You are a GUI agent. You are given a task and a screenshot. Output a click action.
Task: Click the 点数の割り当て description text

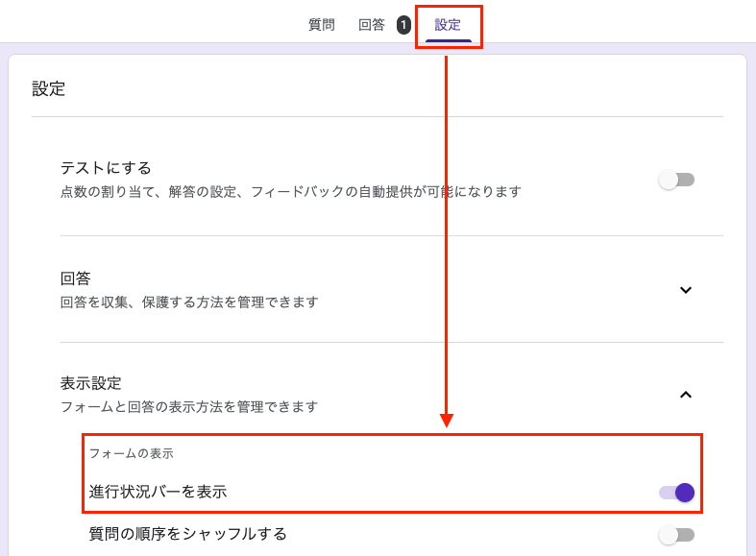[x=290, y=192]
